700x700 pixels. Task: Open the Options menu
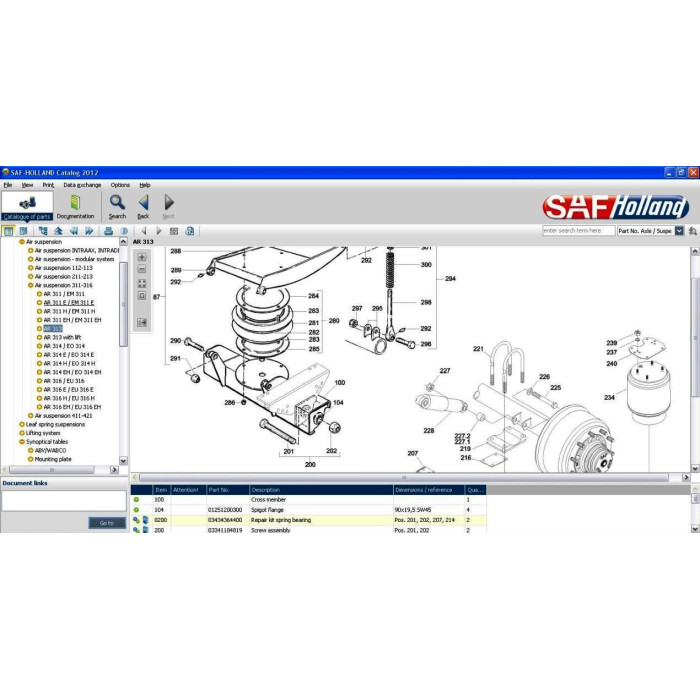point(120,185)
